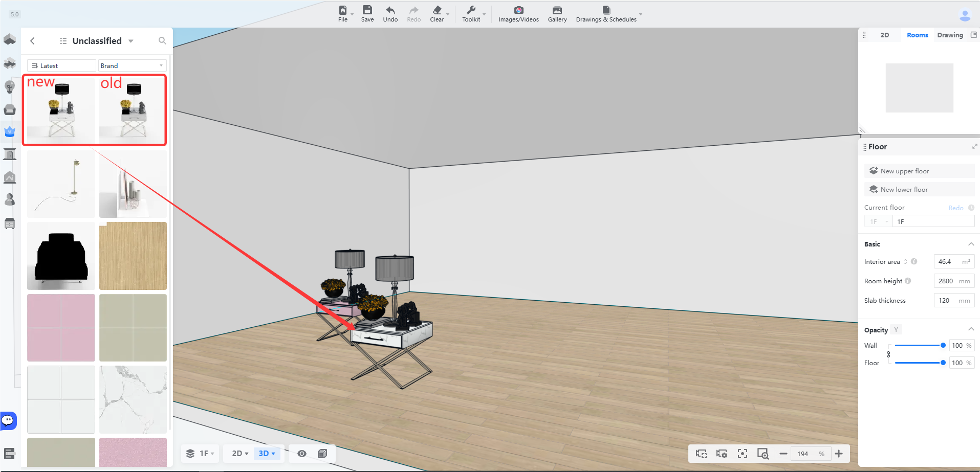Pick the pink tile material swatch
980x472 pixels.
[x=61, y=328]
